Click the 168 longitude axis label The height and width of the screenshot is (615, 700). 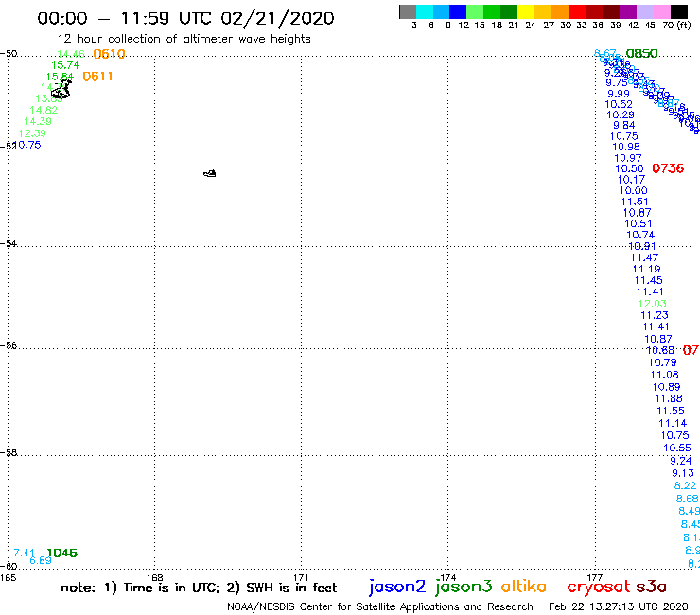154,577
